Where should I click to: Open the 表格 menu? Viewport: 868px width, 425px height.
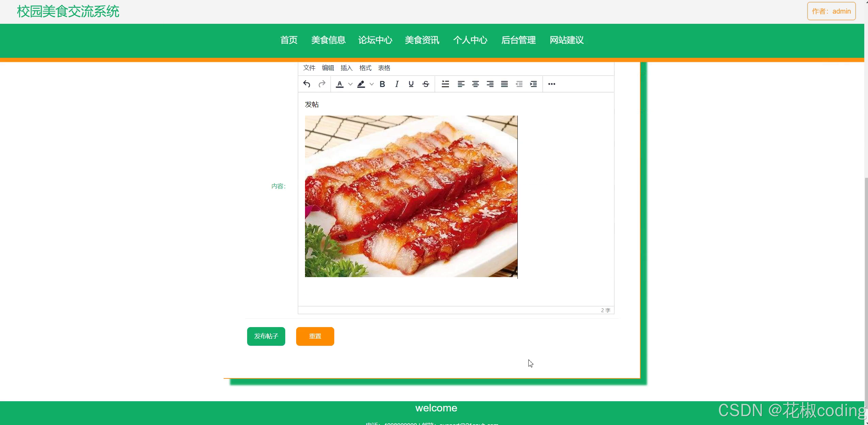click(384, 68)
